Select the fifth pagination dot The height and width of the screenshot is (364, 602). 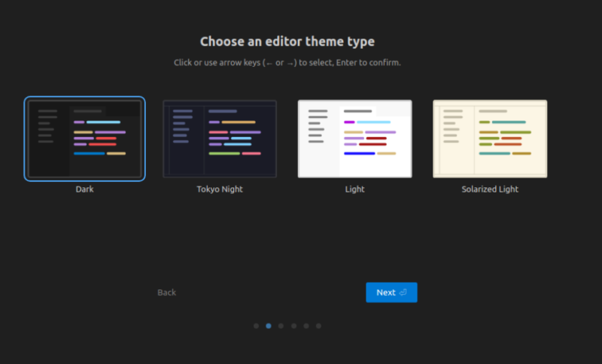[x=306, y=326]
